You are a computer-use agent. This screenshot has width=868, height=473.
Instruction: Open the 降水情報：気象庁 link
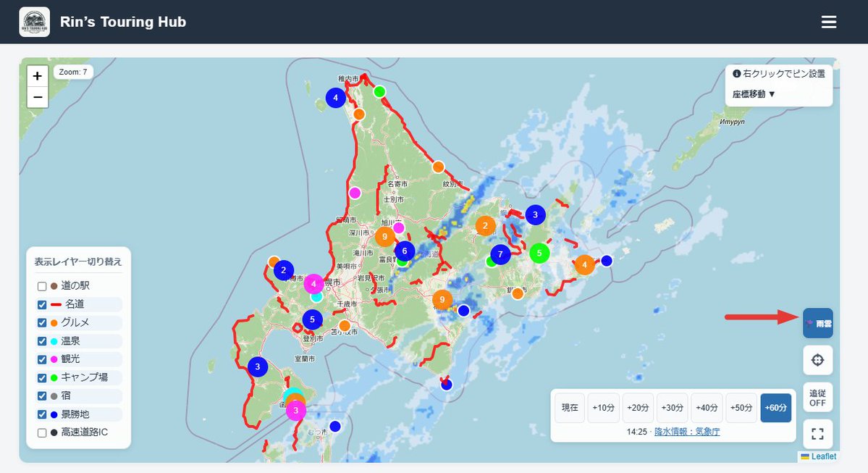[687, 432]
